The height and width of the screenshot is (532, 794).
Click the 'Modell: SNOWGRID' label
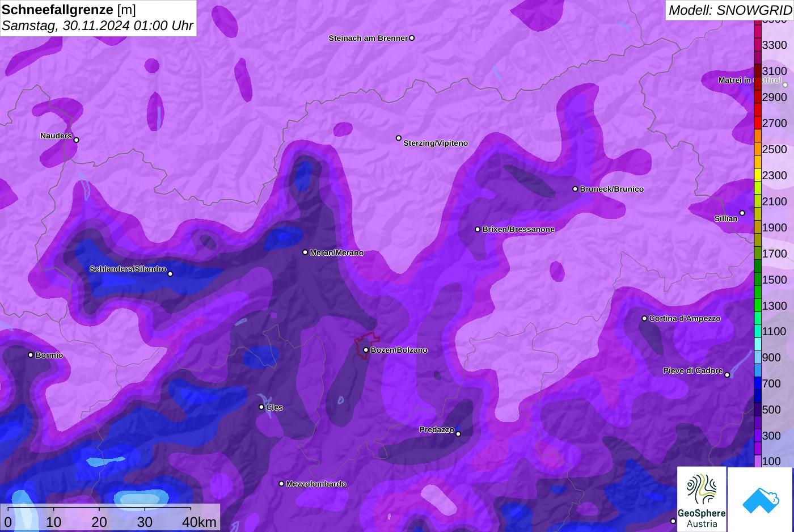pyautogui.click(x=730, y=10)
